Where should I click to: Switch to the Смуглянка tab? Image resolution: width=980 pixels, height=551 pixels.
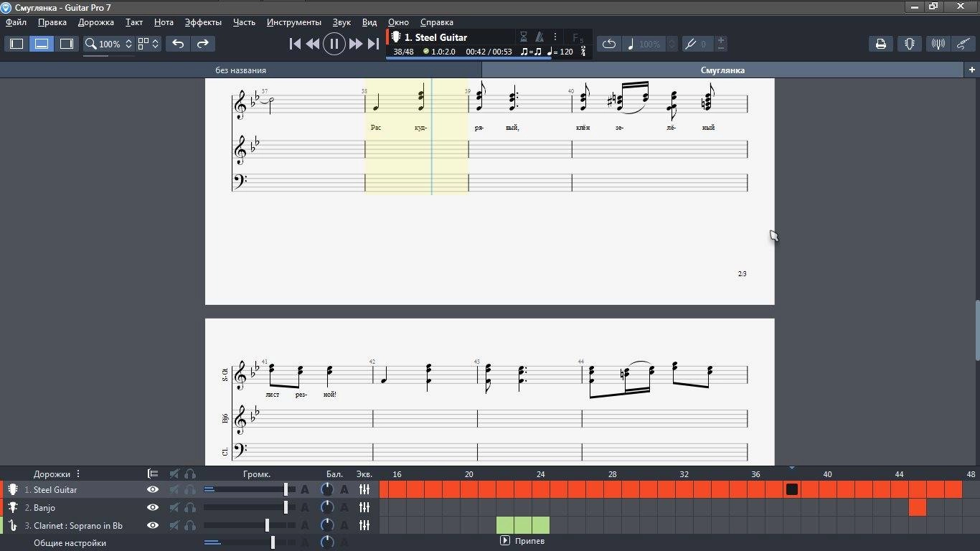click(722, 70)
